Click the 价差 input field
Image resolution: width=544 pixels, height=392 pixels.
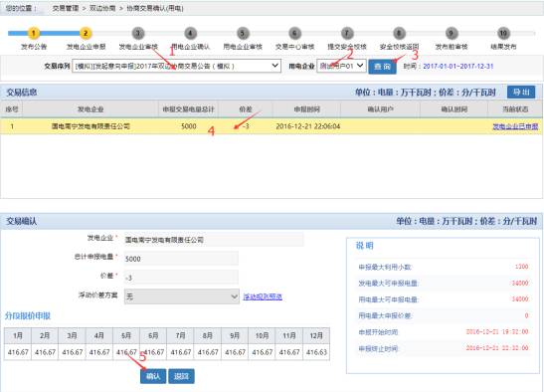click(x=181, y=278)
